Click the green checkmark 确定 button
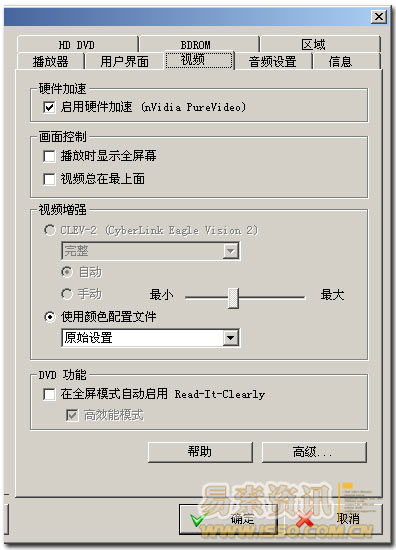The image size is (396, 550). coord(228,519)
